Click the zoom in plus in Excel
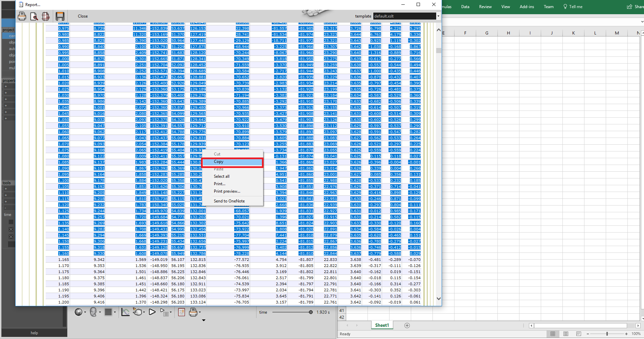Image resolution: width=644 pixels, height=339 pixels. click(x=626, y=334)
